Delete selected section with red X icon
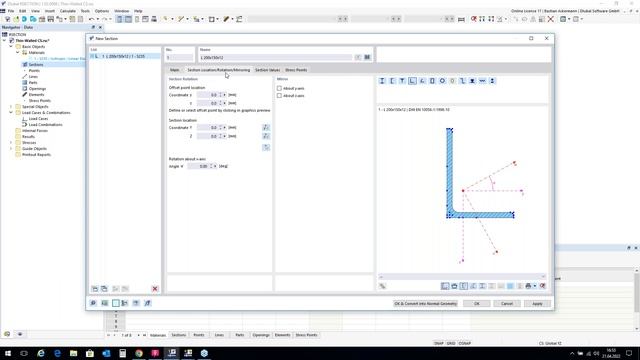The image size is (640, 360). tap(155, 289)
